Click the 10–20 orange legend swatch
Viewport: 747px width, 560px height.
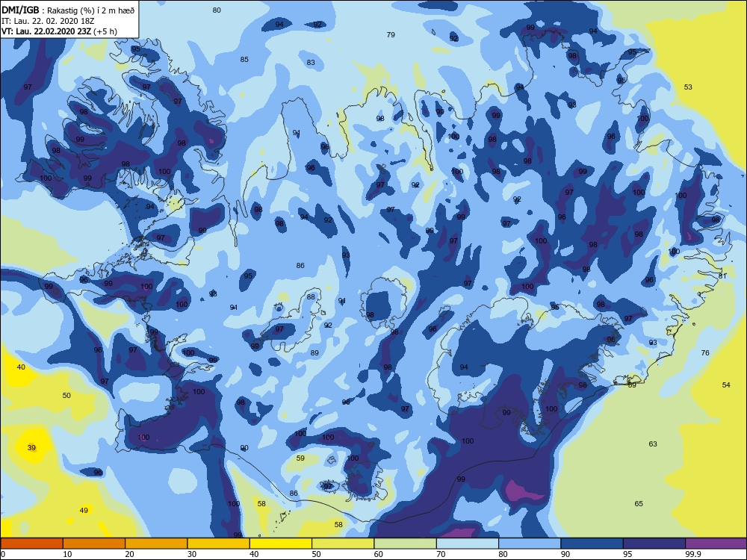94,544
